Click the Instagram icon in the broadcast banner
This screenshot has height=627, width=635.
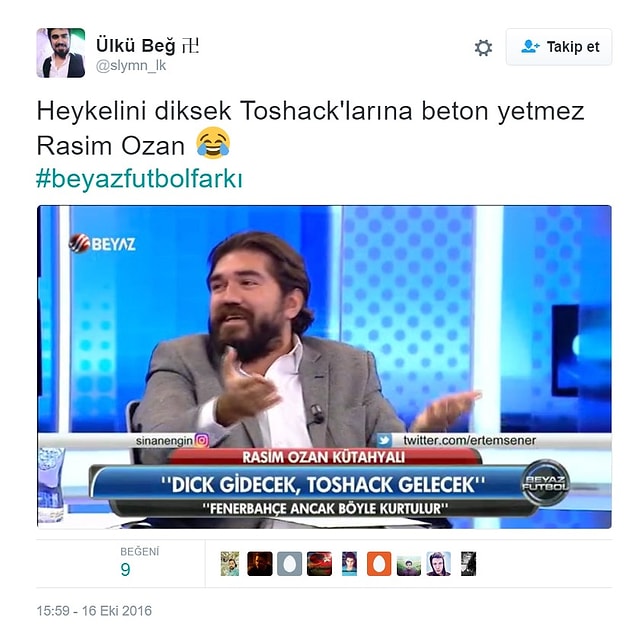(202, 440)
